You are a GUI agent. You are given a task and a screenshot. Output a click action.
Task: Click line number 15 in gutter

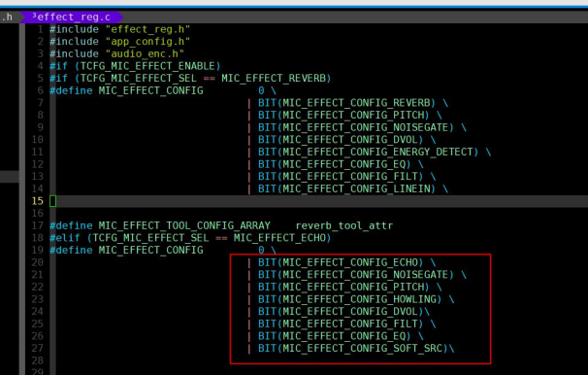[x=37, y=201]
